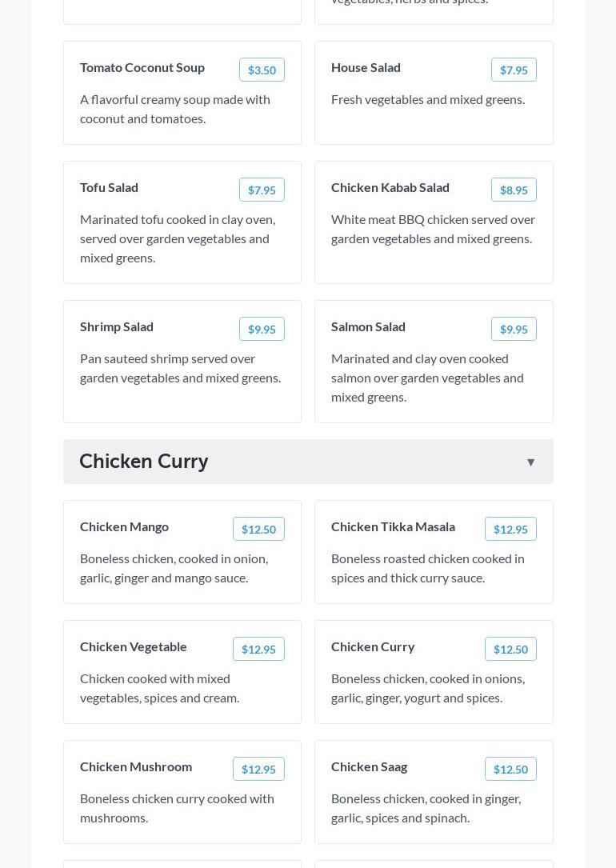Click the Salmon Salad item name

368,326
